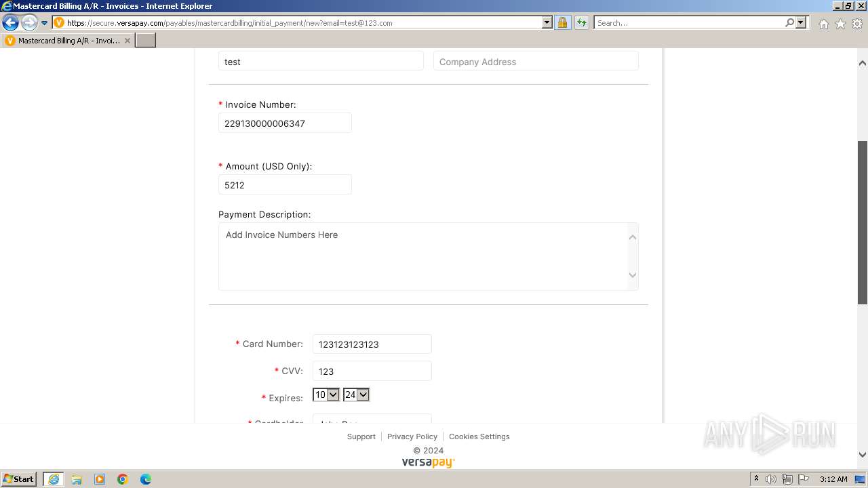Image resolution: width=868 pixels, height=488 pixels.
Task: Click the Versapay site favicon in address bar
Action: tap(59, 23)
